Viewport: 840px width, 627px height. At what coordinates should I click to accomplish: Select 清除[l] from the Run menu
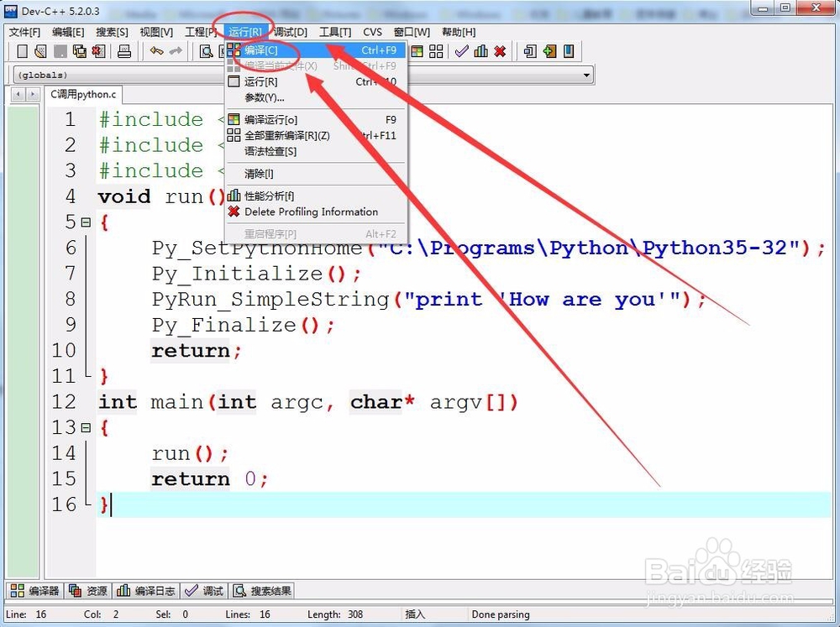click(x=259, y=174)
